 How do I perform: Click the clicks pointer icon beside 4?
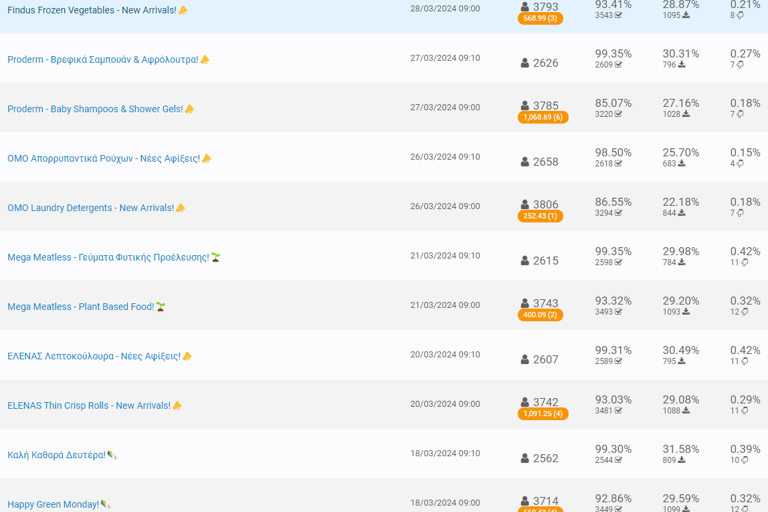(740, 164)
